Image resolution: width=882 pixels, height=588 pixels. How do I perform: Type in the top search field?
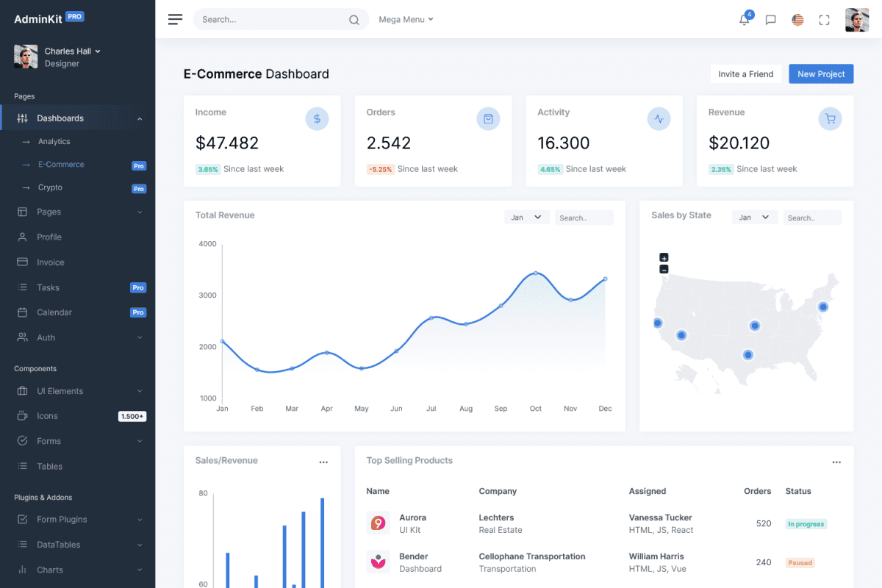[x=272, y=19]
